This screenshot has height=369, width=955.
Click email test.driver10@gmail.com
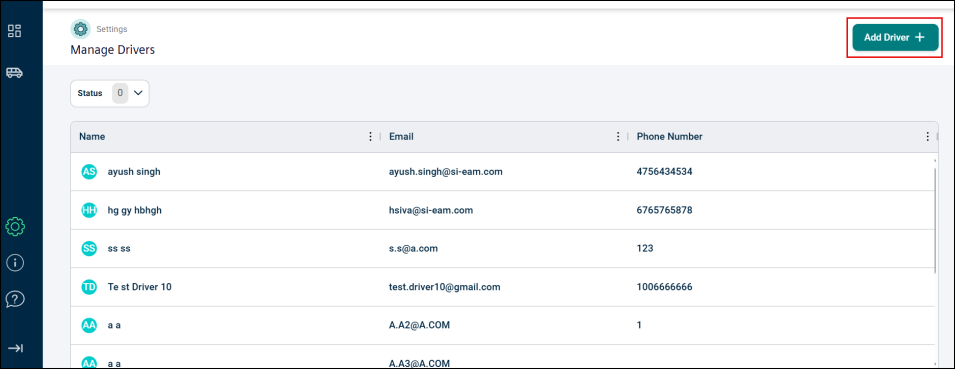click(445, 286)
